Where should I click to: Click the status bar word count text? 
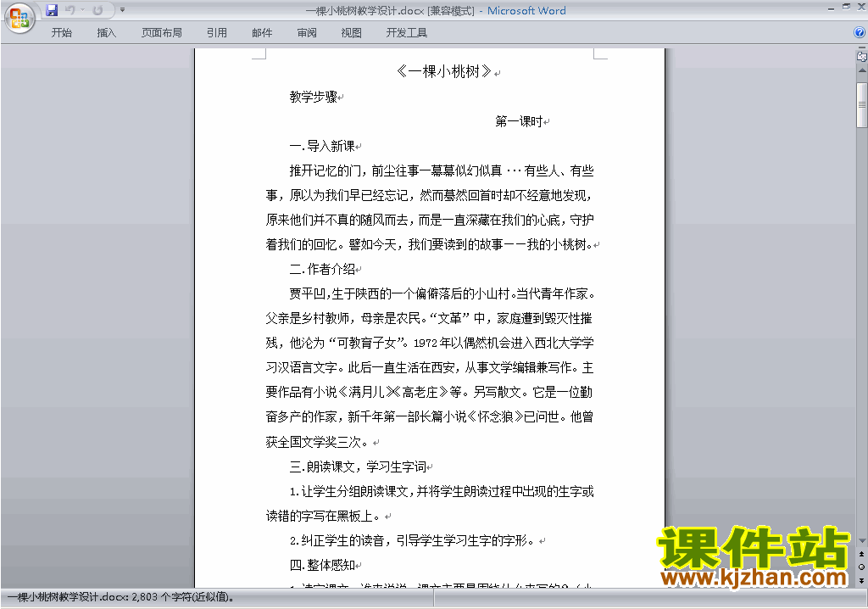coord(120,597)
